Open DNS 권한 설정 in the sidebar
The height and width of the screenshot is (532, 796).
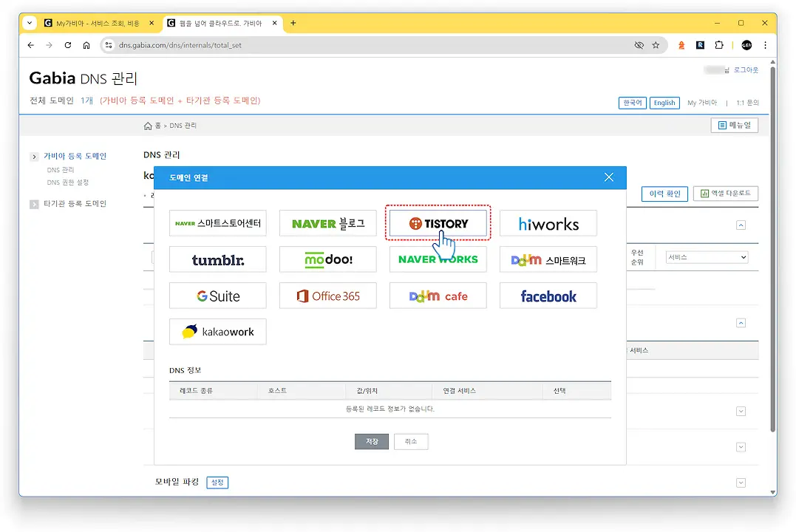67,183
